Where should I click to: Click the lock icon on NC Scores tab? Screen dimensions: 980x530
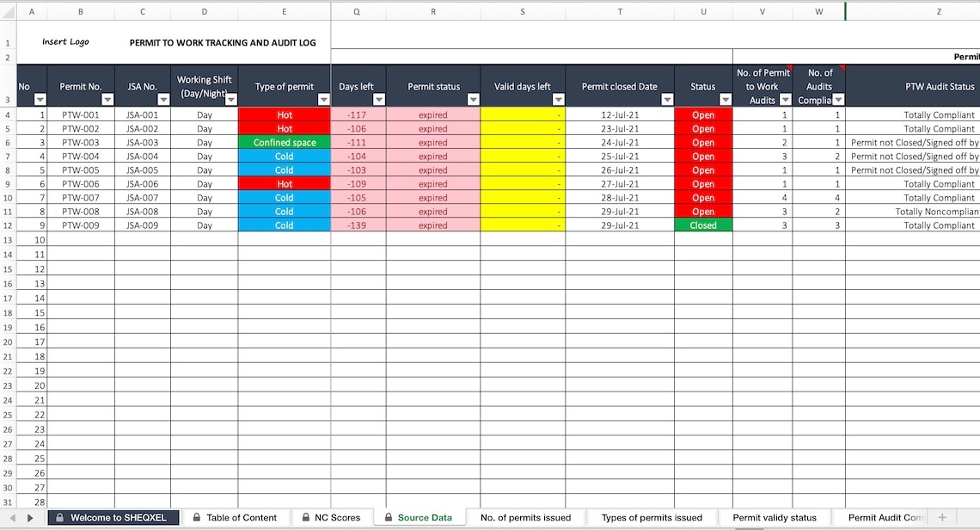[303, 517]
